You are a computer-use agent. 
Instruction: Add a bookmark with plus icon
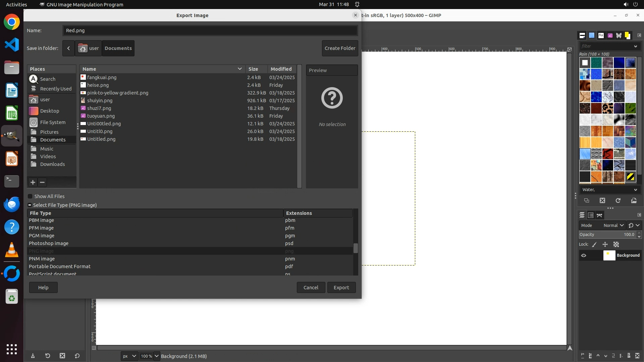33,182
